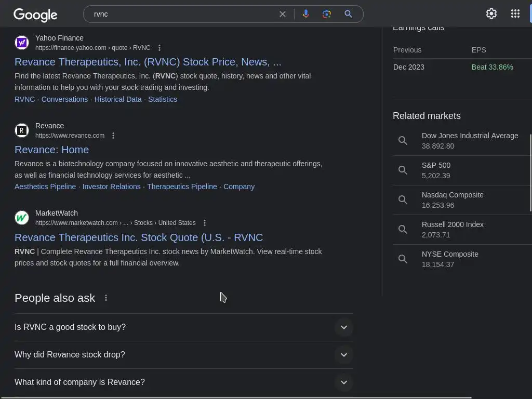Open the Company sitelink under Revance

[x=239, y=187]
